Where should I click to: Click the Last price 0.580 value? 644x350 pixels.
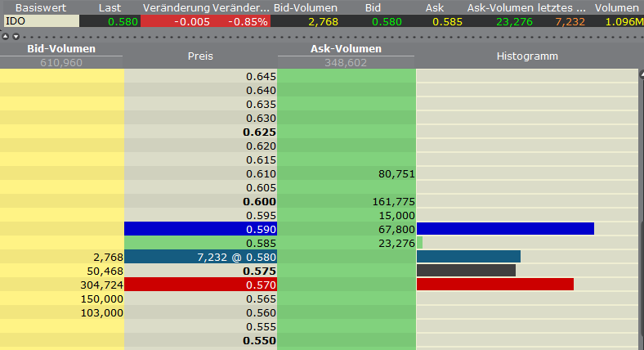click(123, 21)
